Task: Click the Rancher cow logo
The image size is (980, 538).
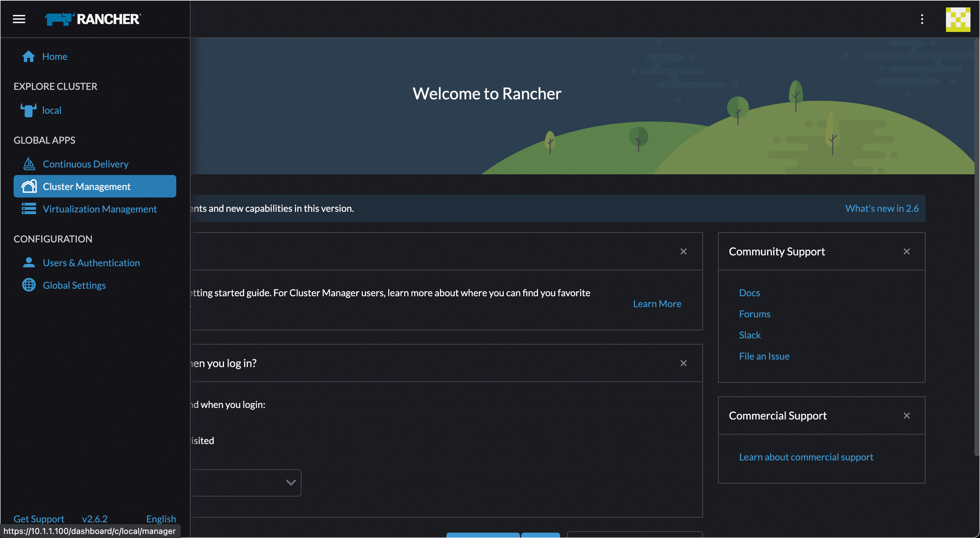Action: [x=59, y=19]
